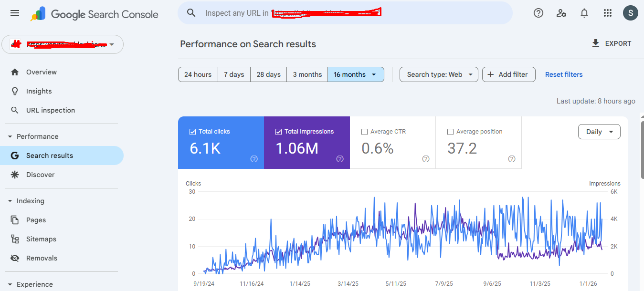The image size is (644, 291).
Task: Click the Export download icon
Action: pos(595,43)
